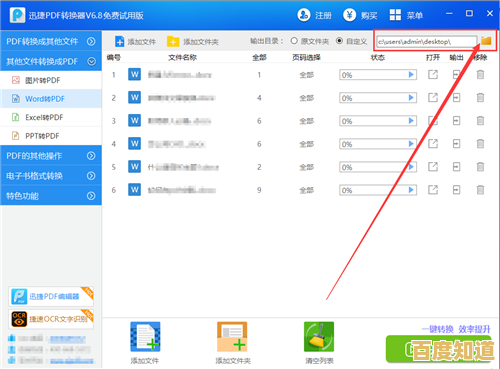
Task: Start conversion of file row 4
Action: coord(411,144)
